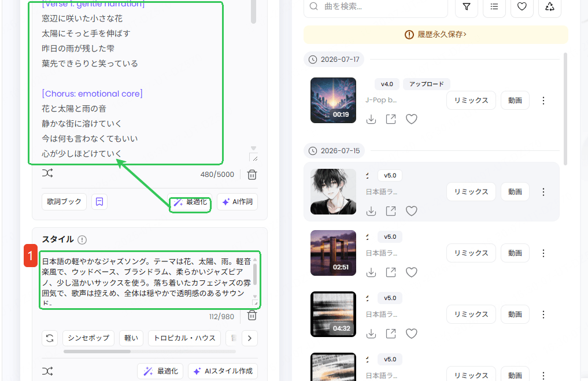Like the J-Pop v4.0 track
The image size is (588, 381).
[x=412, y=119]
